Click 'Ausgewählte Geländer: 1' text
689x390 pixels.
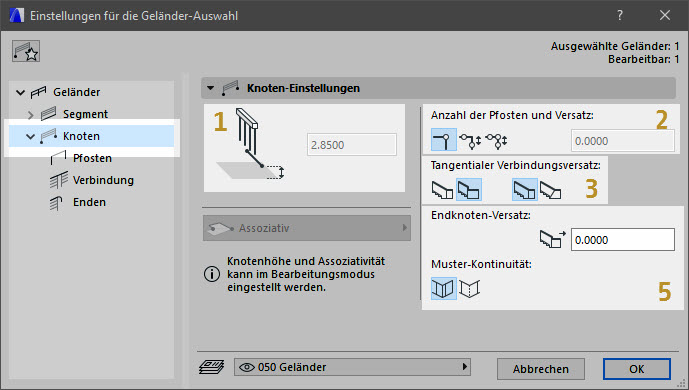[x=615, y=46]
